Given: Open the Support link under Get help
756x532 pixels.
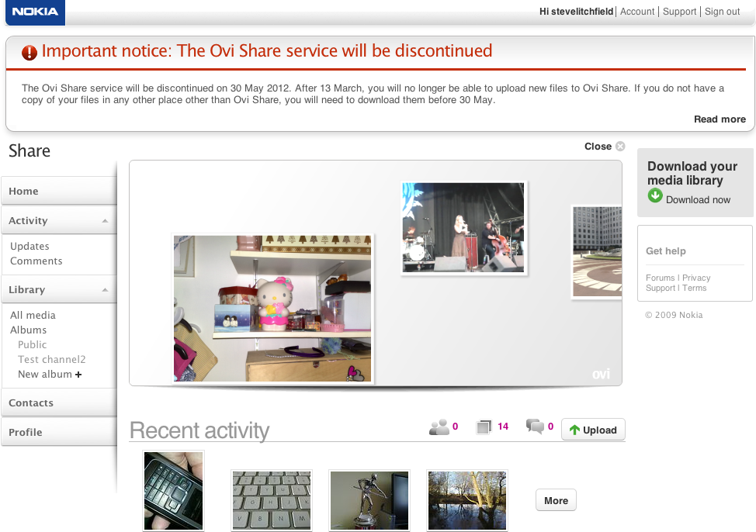Looking at the screenshot, I should 660,288.
